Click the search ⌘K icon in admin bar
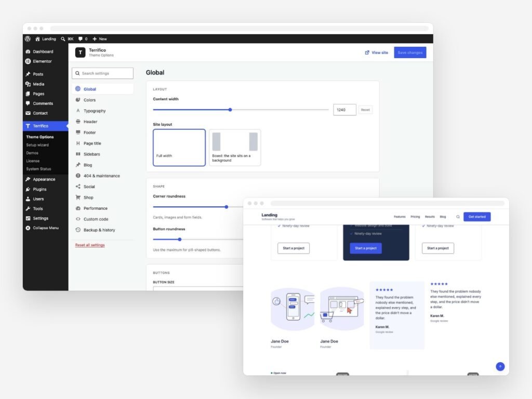This screenshot has width=532, height=399. (67, 38)
